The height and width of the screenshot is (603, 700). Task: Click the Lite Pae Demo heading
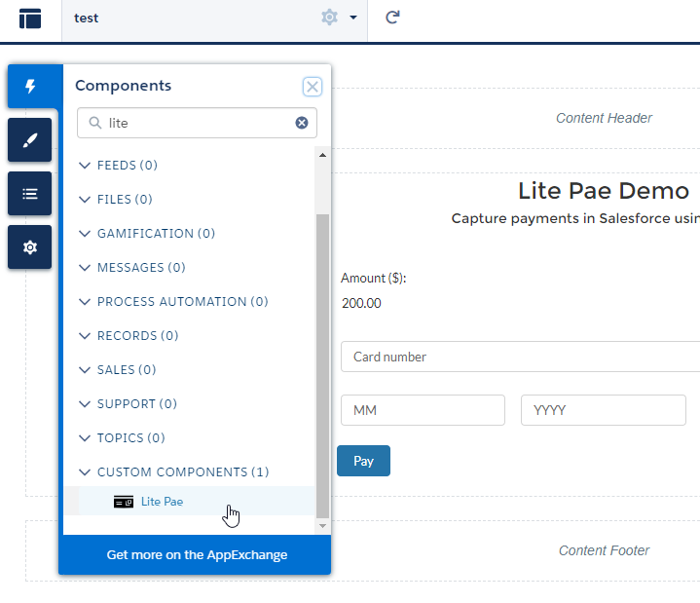coord(604,191)
